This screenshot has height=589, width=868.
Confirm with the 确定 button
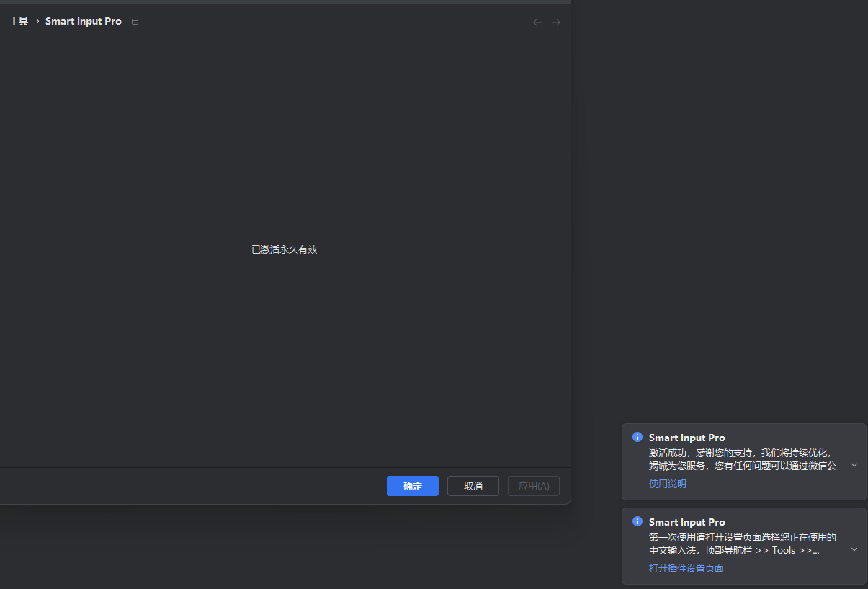pos(413,486)
